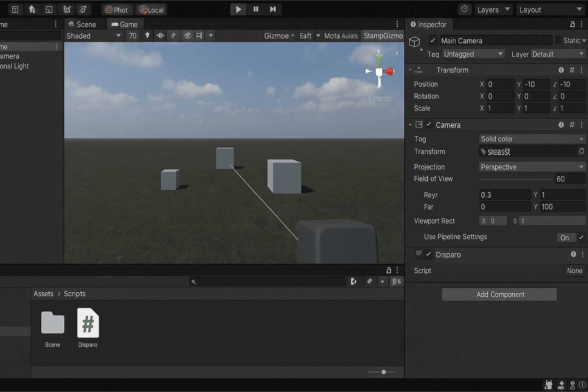Open the Projection dropdown set to Perspective

click(x=532, y=167)
